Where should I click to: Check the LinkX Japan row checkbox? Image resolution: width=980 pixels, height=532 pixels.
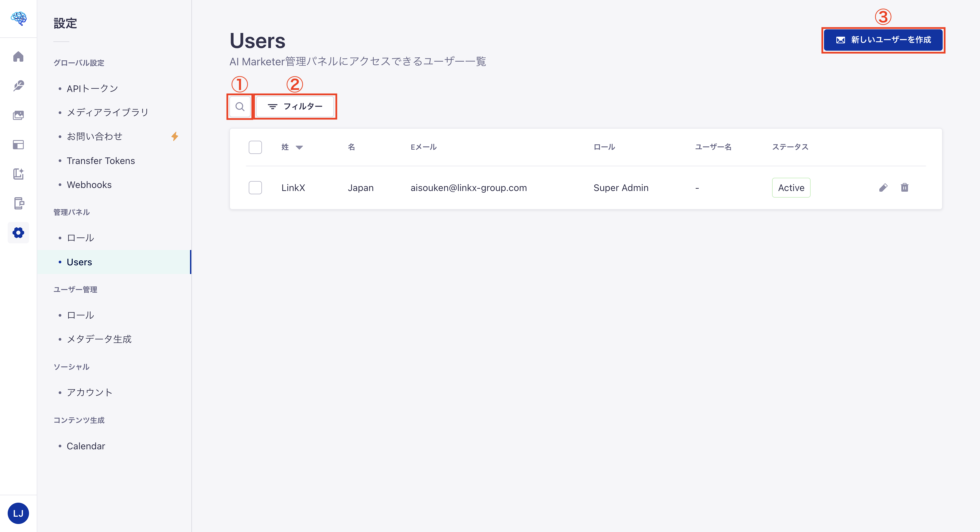(255, 188)
